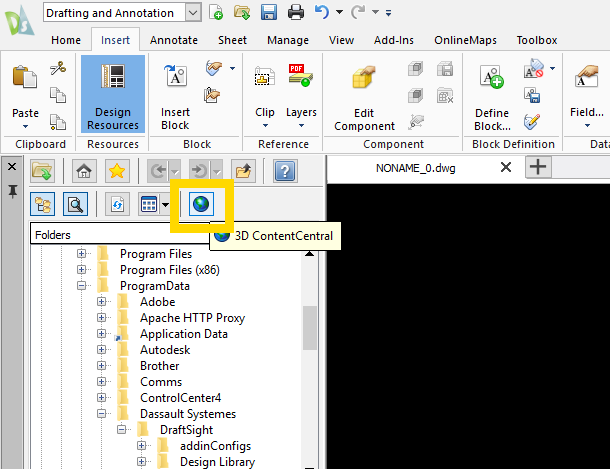Screen dimensions: 610x469
Task: Open the Toolbox ribbon tab
Action: [x=537, y=40]
